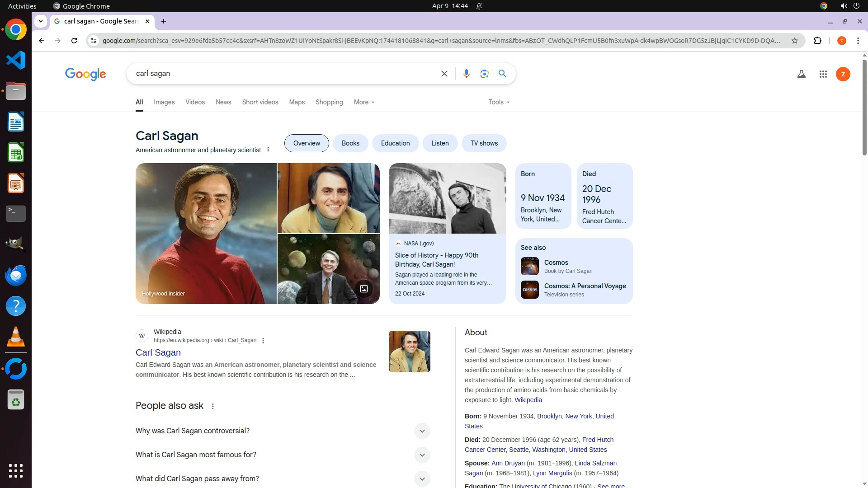Click the voice search microphone icon
The height and width of the screenshot is (488, 868).
point(466,74)
